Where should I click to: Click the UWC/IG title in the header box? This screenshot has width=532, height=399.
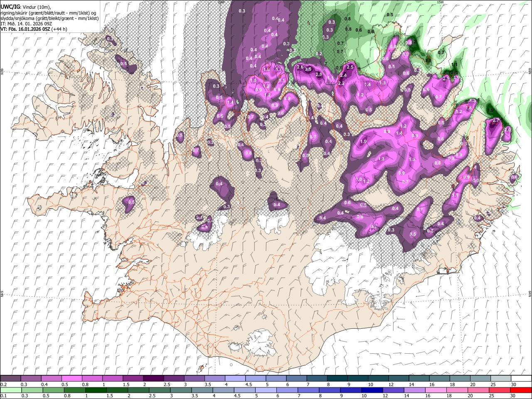pyautogui.click(x=10, y=7)
